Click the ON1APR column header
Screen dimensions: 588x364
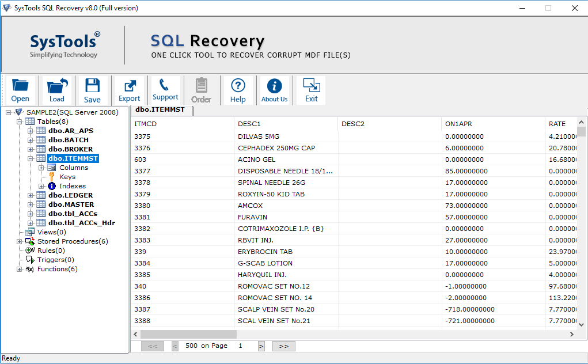(494, 124)
